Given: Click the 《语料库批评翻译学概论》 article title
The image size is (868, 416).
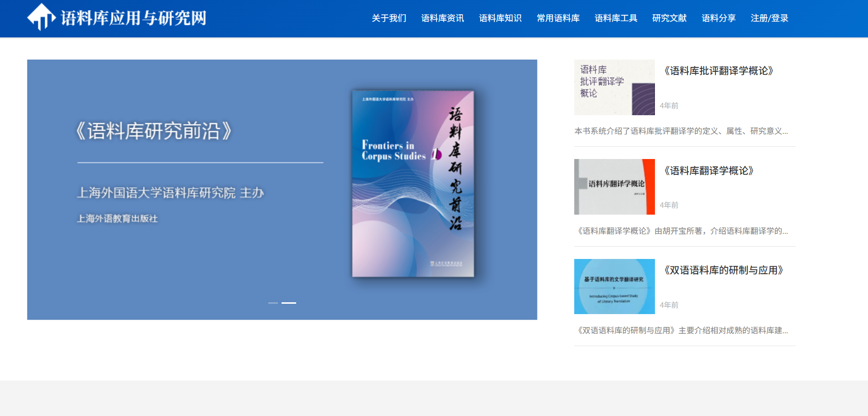Looking at the screenshot, I should point(719,71).
